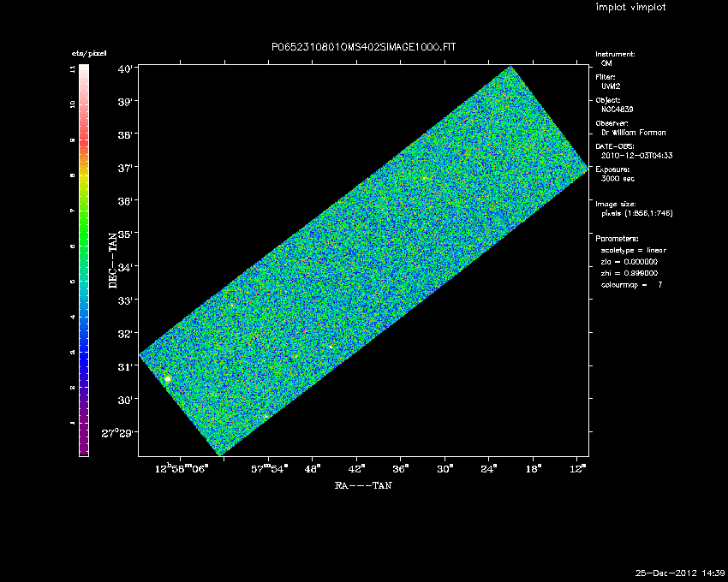Click the scaletype = linear parameter
The height and width of the screenshot is (582, 728).
tap(633, 250)
